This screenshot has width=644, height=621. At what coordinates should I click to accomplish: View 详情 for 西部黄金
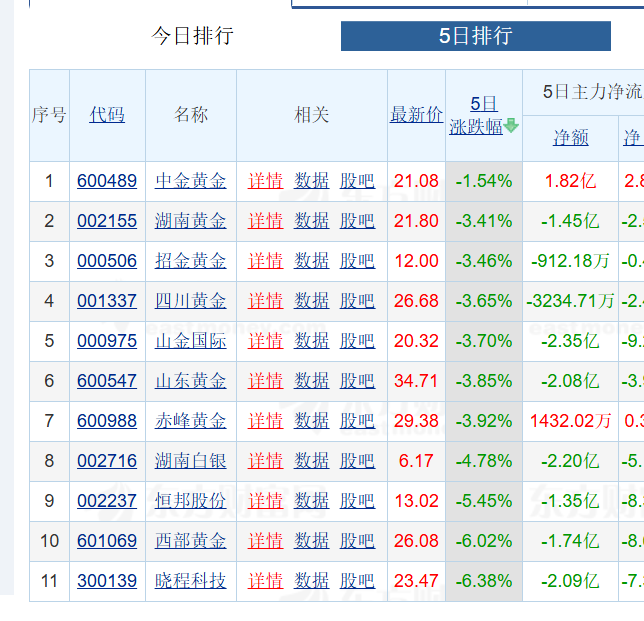(x=265, y=541)
